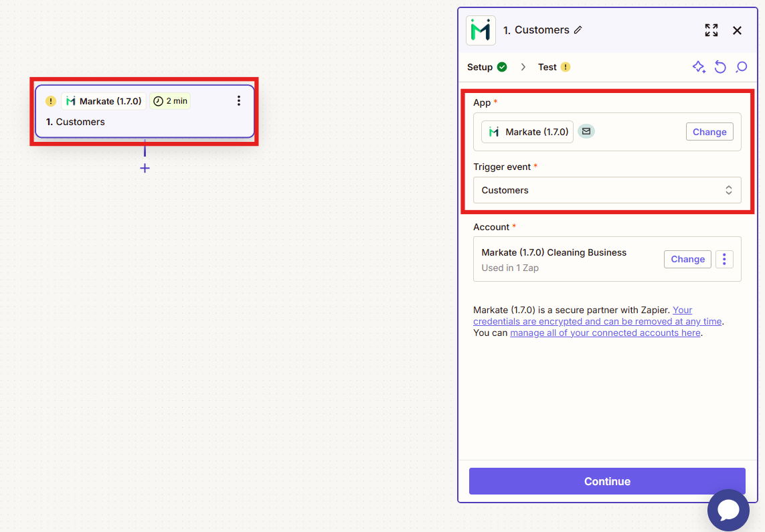This screenshot has height=532, width=765.
Task: Click the Markate (1.7.0) app chip in panel
Action: (x=527, y=132)
